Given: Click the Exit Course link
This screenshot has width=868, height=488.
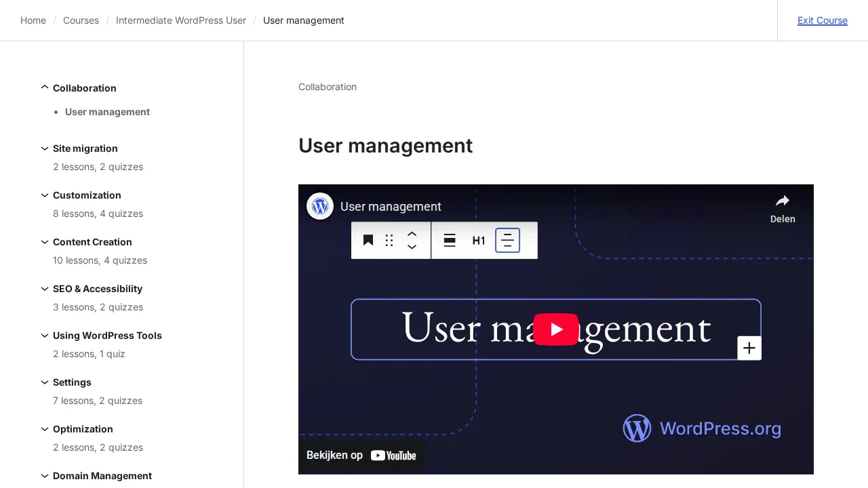Looking at the screenshot, I should 823,20.
